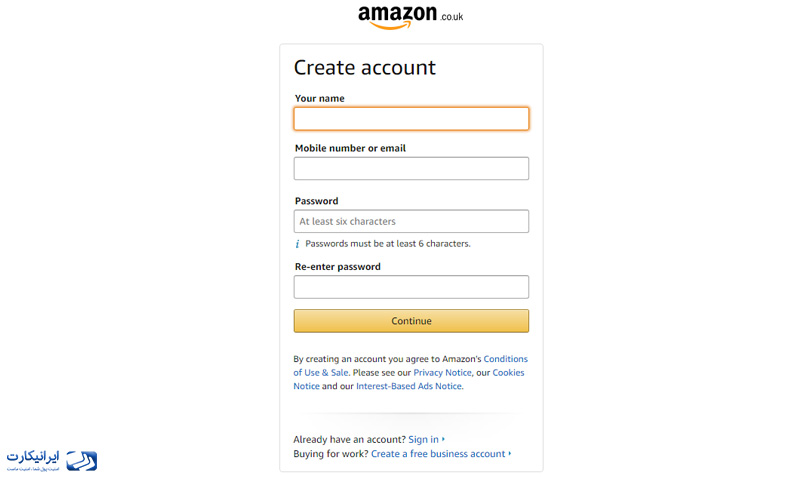800x477 pixels.
Task: Click the yellow Continue button
Action: pyautogui.click(x=411, y=321)
